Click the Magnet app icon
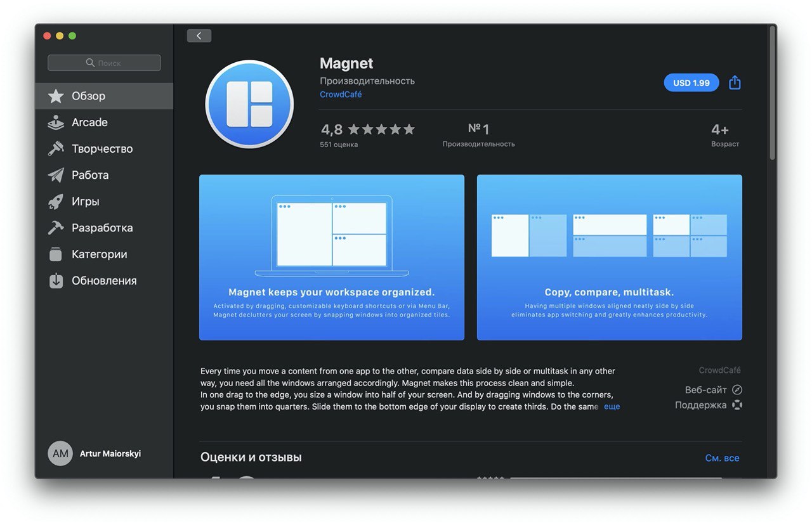The image size is (812, 525). click(x=249, y=104)
